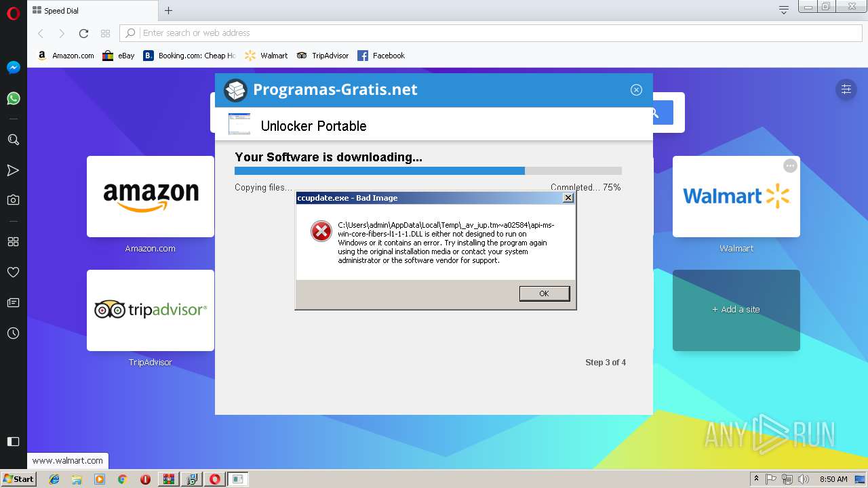The height and width of the screenshot is (488, 868).
Task: Open history via the clock icon
Action: point(13,333)
